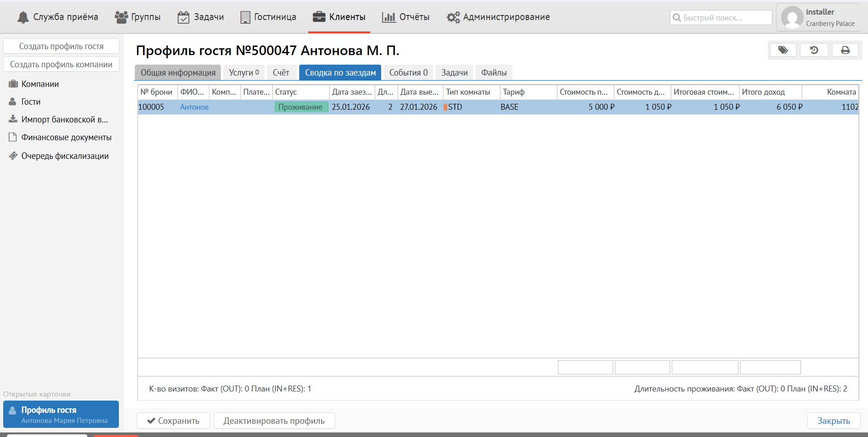
Task: Click the gears icon for Администрирование
Action: (x=453, y=17)
